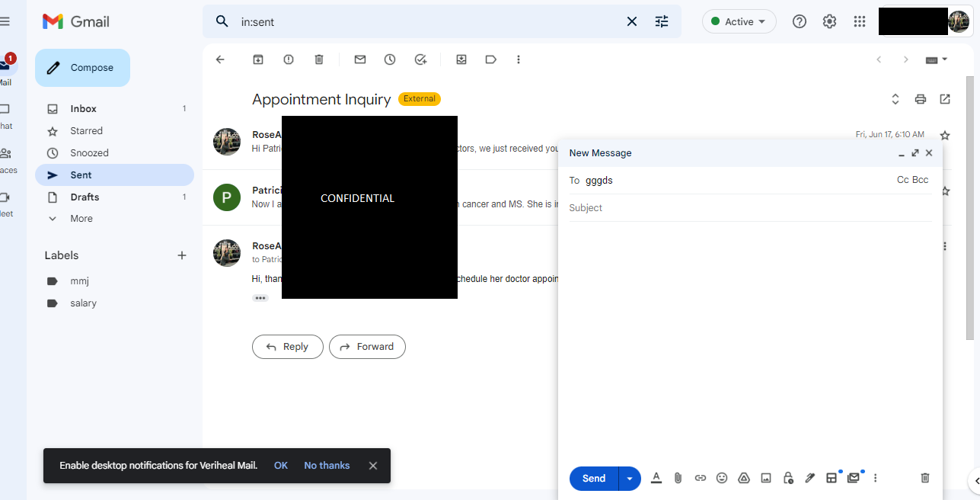Open the conversation toolbar's three-dot menu
980x500 pixels.
coord(519,59)
